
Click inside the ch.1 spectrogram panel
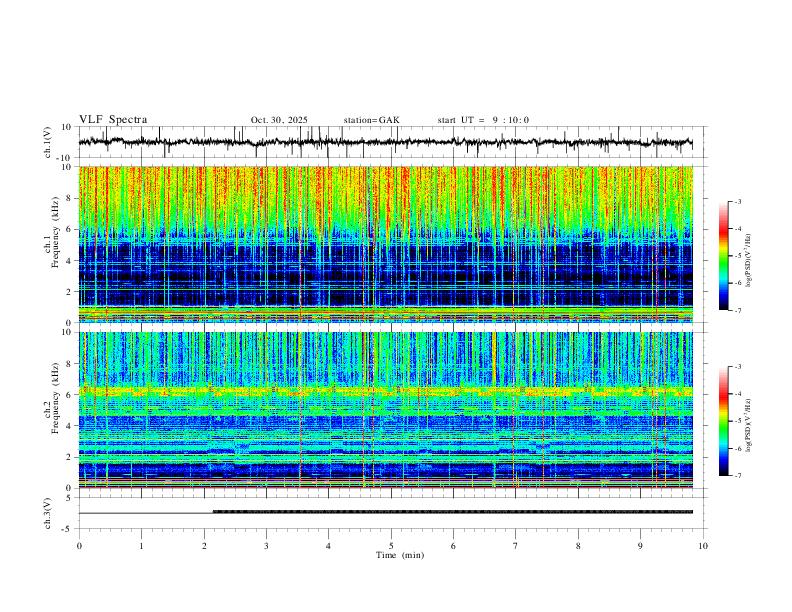coord(385,244)
